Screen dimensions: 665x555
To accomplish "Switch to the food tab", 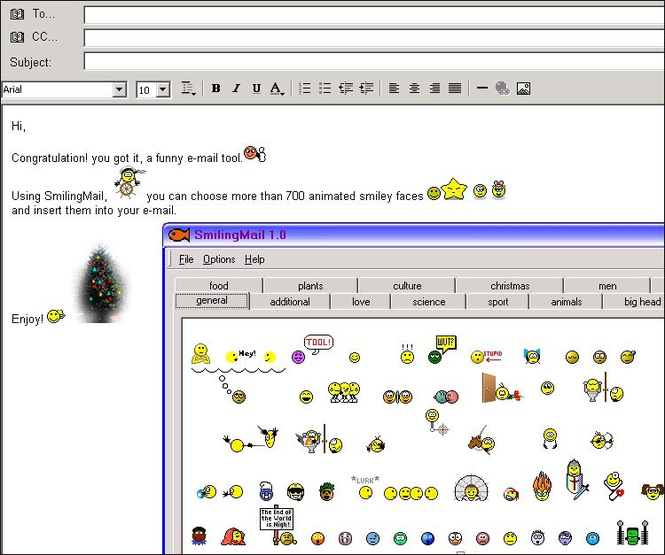I will pos(219,285).
